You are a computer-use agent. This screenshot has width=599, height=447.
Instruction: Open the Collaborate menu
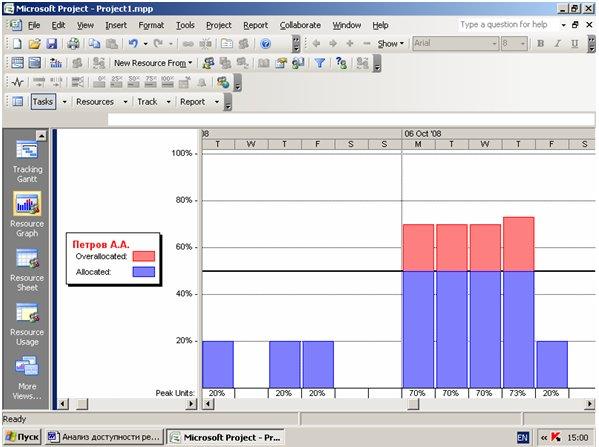point(300,25)
